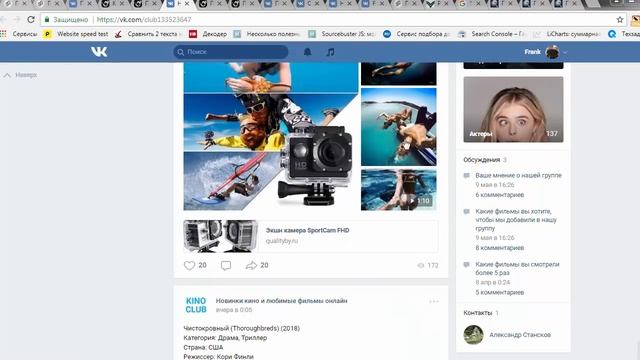Open Frank profile avatar in header
This screenshot has height=360, width=640.
552,52
